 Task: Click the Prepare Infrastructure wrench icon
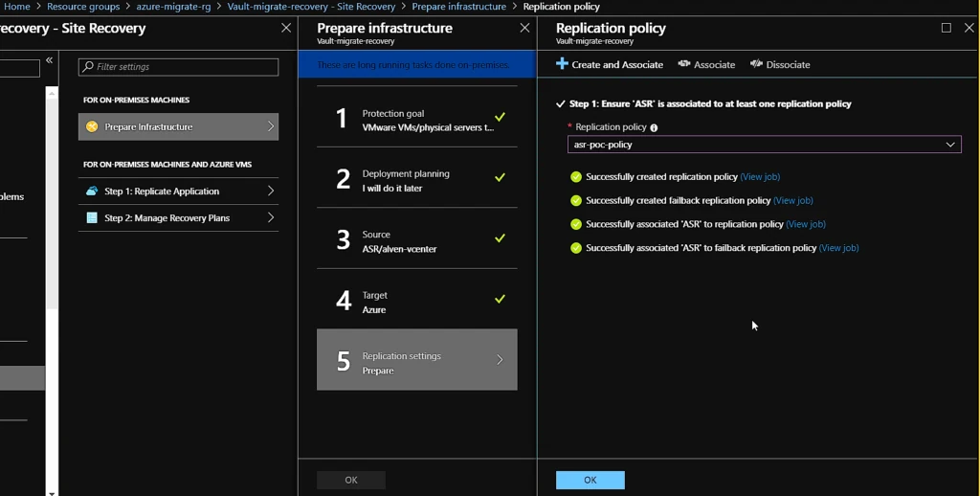click(92, 126)
